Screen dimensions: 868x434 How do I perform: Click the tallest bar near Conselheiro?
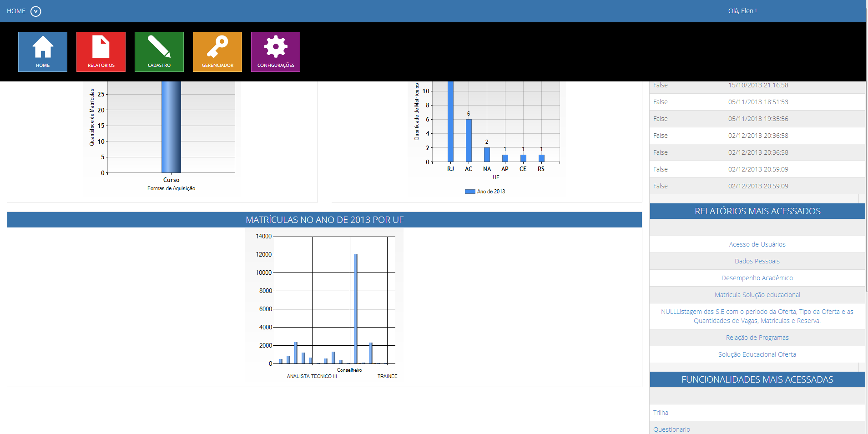click(356, 309)
